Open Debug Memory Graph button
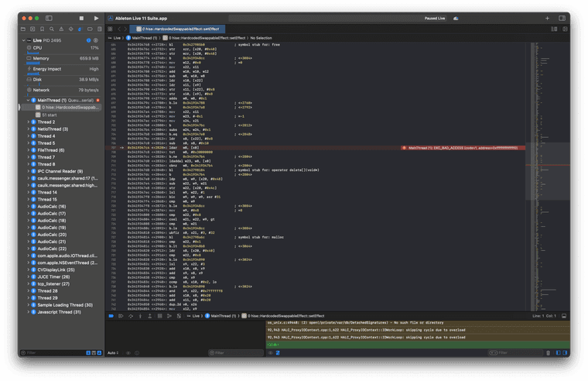The image size is (588, 381). [169, 316]
